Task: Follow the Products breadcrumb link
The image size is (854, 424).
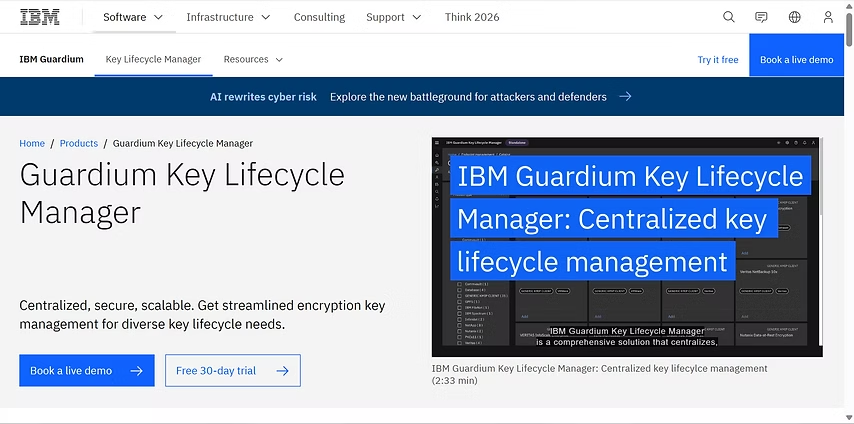Action: (79, 143)
